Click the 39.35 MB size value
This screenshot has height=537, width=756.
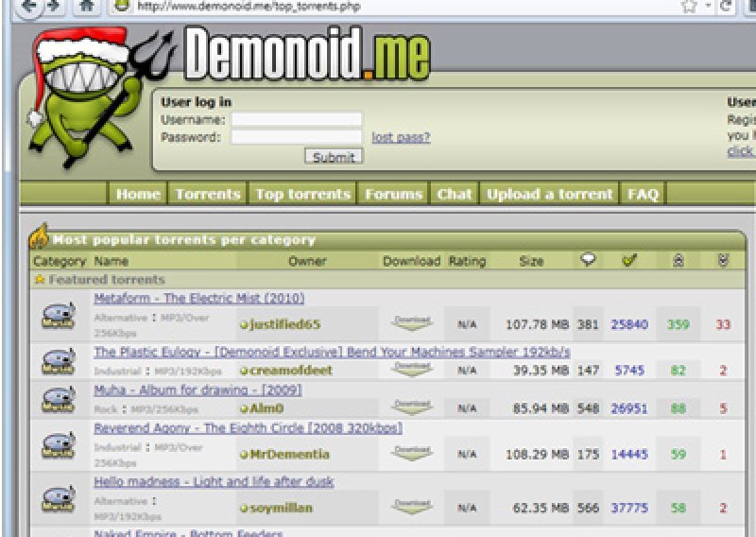(x=541, y=370)
